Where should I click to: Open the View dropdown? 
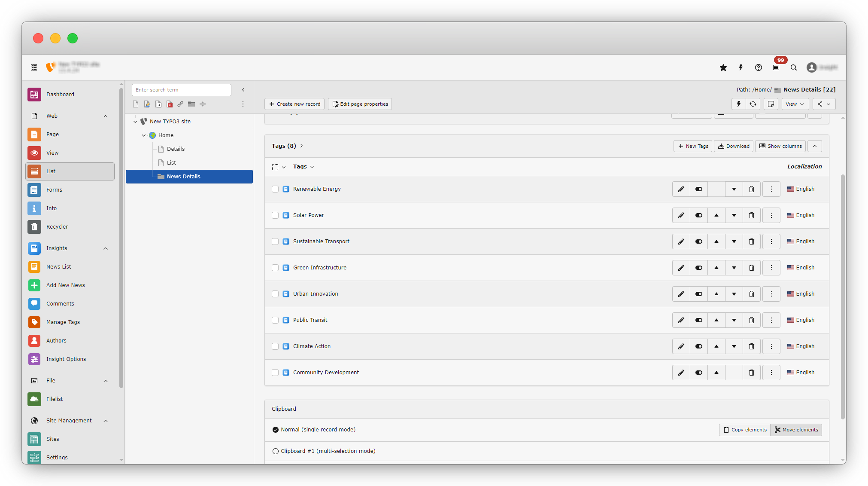(x=795, y=104)
